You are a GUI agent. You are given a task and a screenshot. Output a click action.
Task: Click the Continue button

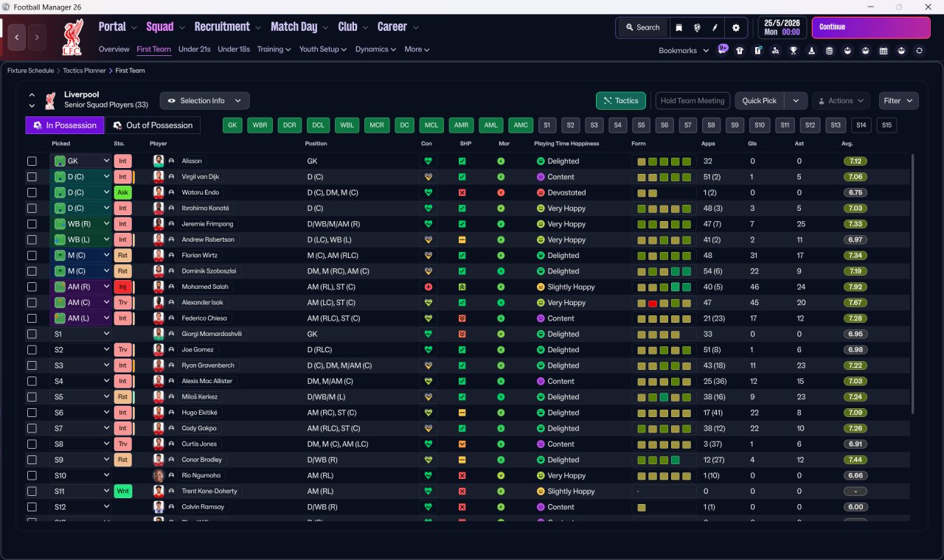pos(871,27)
